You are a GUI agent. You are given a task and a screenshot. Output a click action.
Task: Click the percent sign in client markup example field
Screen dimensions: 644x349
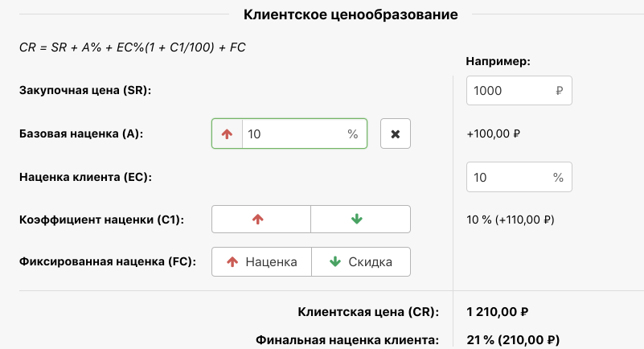[558, 178]
